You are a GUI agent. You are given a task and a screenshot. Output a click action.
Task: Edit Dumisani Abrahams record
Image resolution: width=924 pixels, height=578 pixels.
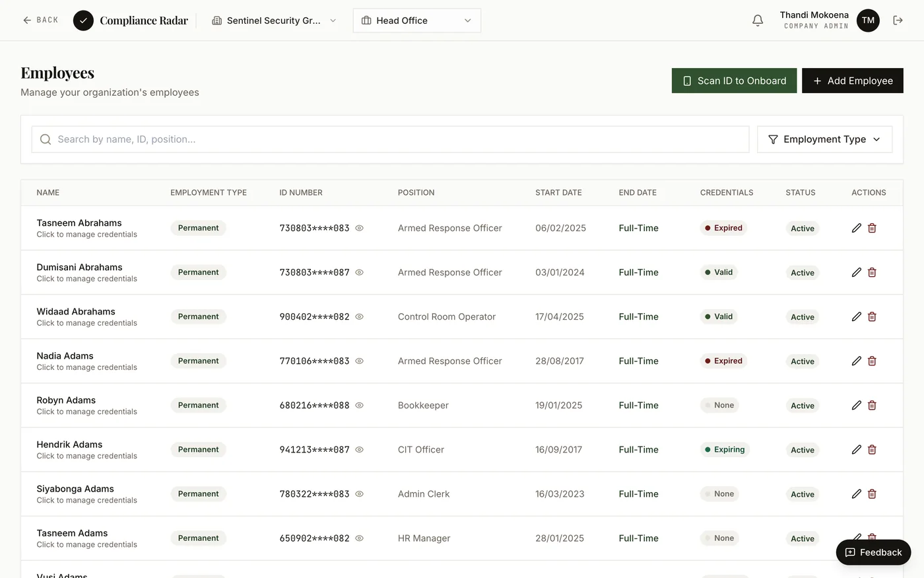(x=857, y=272)
